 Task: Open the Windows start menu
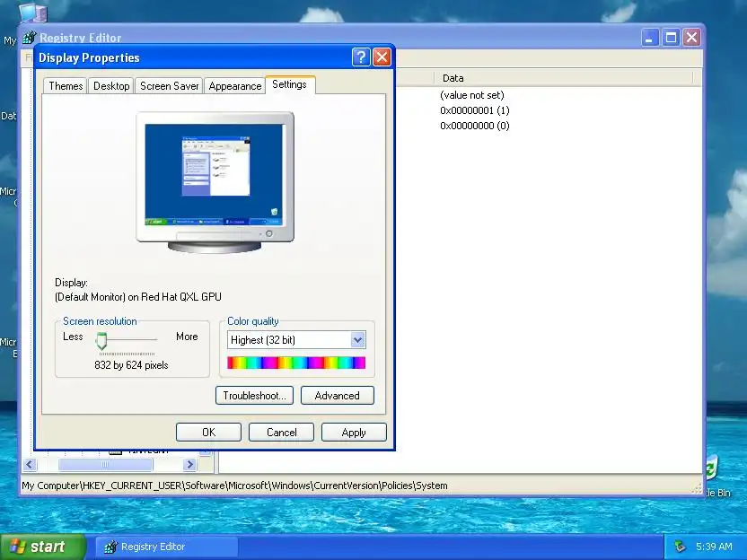tap(43, 547)
